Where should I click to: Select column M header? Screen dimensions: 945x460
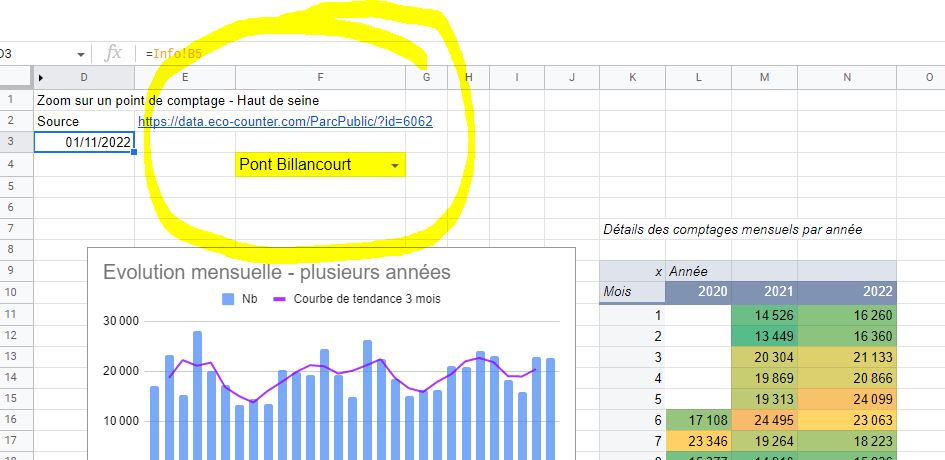tap(764, 78)
